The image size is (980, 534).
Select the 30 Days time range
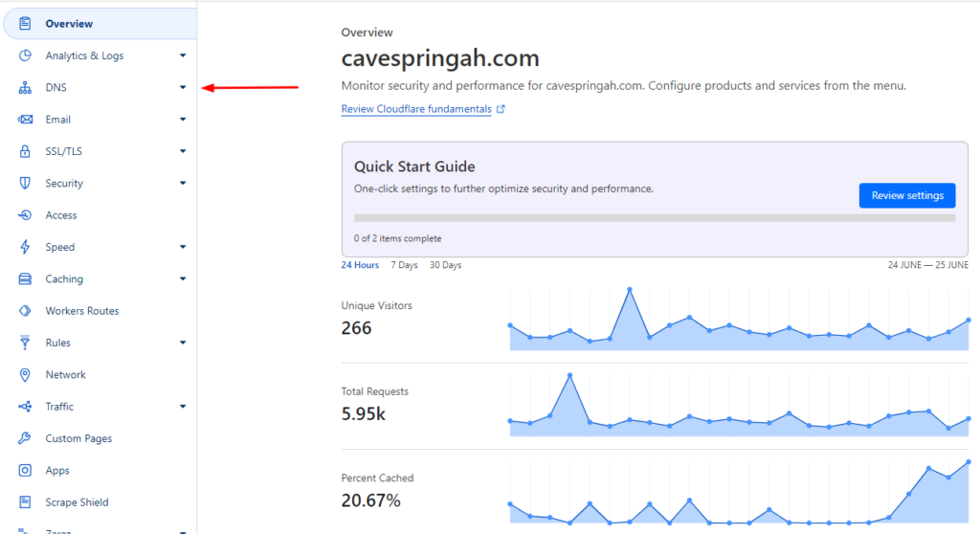[445, 265]
